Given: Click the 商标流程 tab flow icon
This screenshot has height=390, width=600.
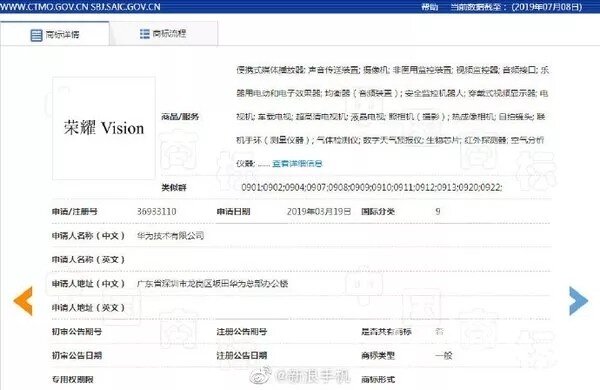Looking at the screenshot, I should pos(145,34).
